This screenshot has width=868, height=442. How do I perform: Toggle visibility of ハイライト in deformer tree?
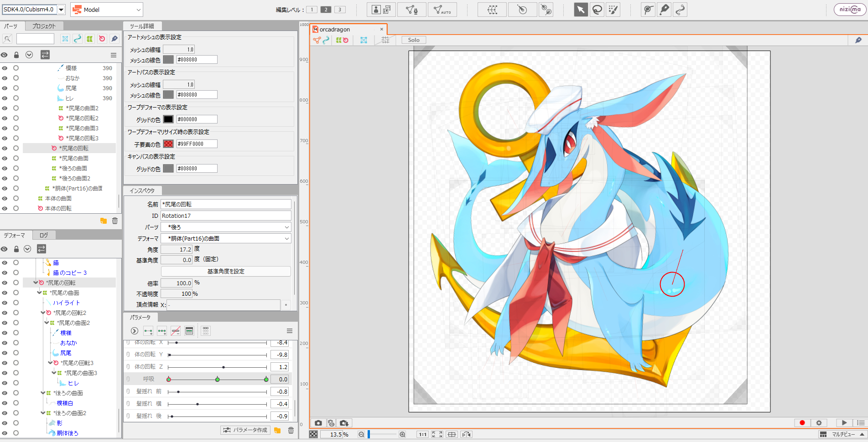(x=5, y=303)
